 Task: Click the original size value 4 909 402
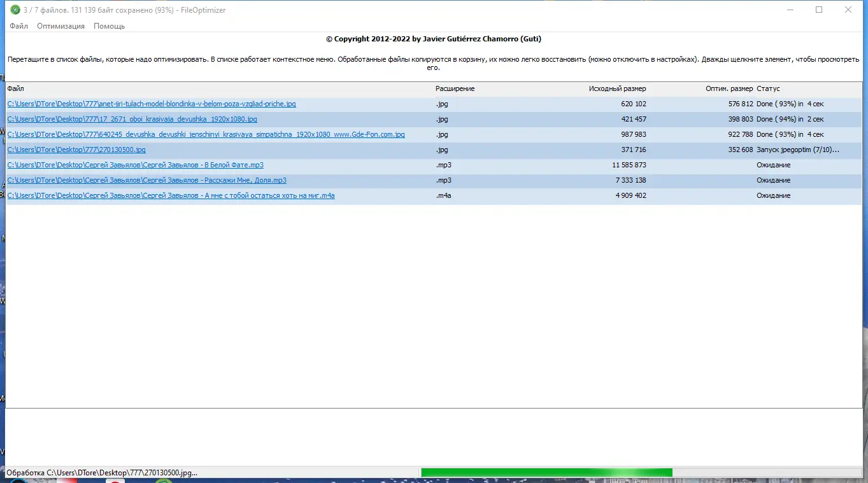tap(631, 195)
